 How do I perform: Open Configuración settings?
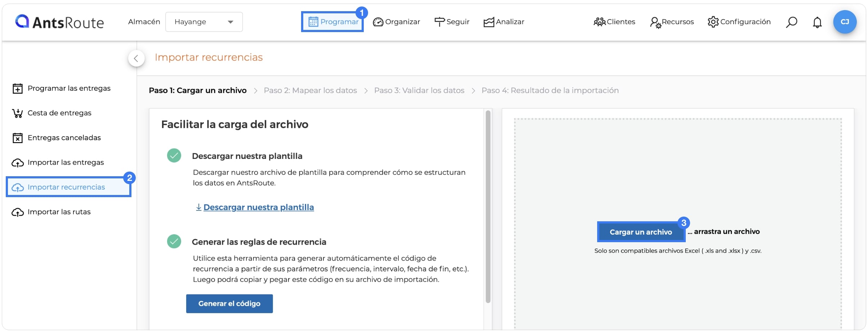(739, 22)
